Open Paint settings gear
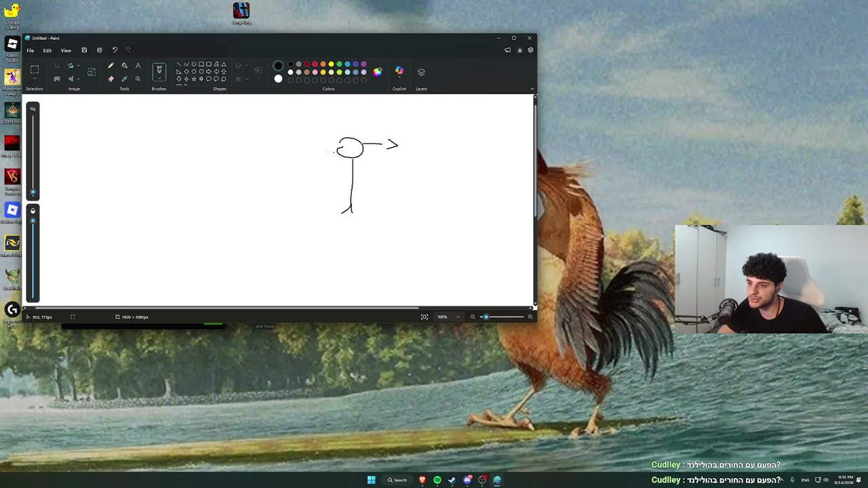This screenshot has height=488, width=868. [530, 50]
